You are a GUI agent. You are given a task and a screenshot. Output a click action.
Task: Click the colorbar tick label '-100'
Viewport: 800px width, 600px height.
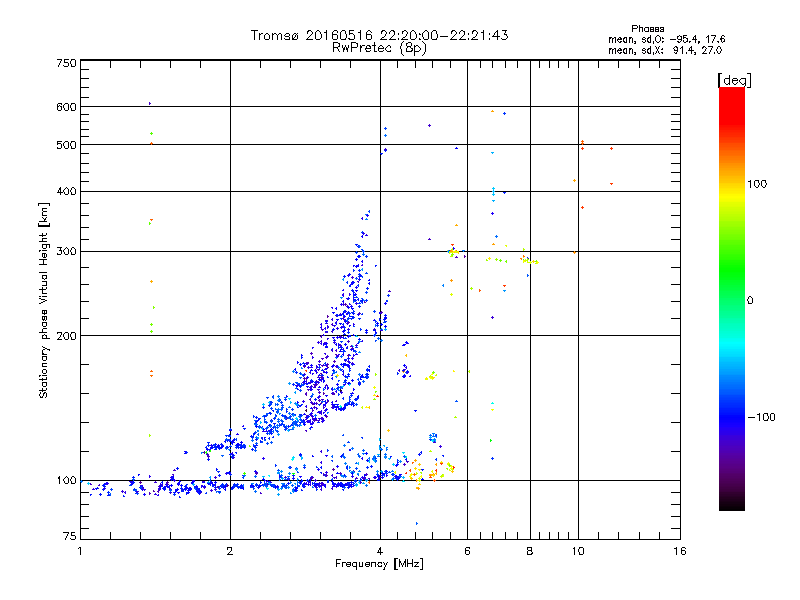pos(762,417)
